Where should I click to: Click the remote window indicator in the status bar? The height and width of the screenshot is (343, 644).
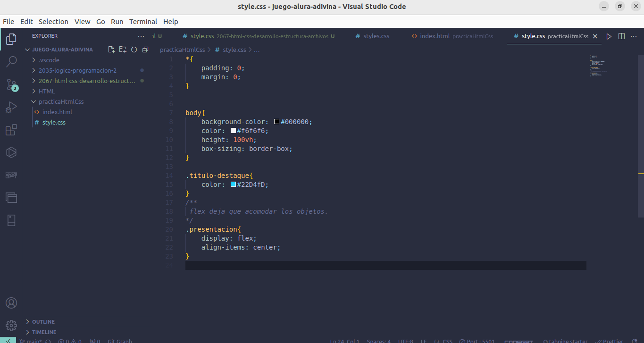click(8, 341)
